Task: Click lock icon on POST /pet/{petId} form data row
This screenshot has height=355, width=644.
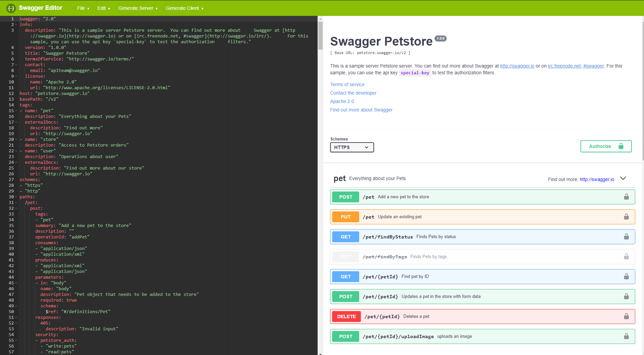Action: click(x=626, y=297)
